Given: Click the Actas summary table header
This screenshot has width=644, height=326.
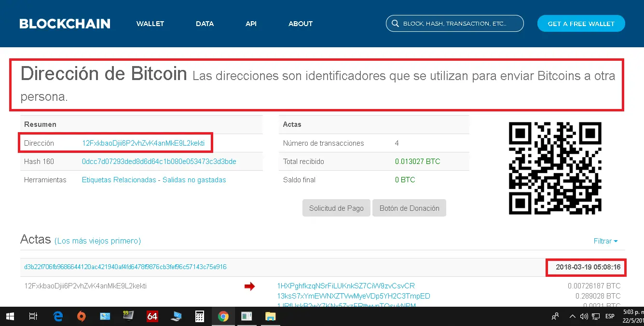Looking at the screenshot, I should [x=374, y=124].
